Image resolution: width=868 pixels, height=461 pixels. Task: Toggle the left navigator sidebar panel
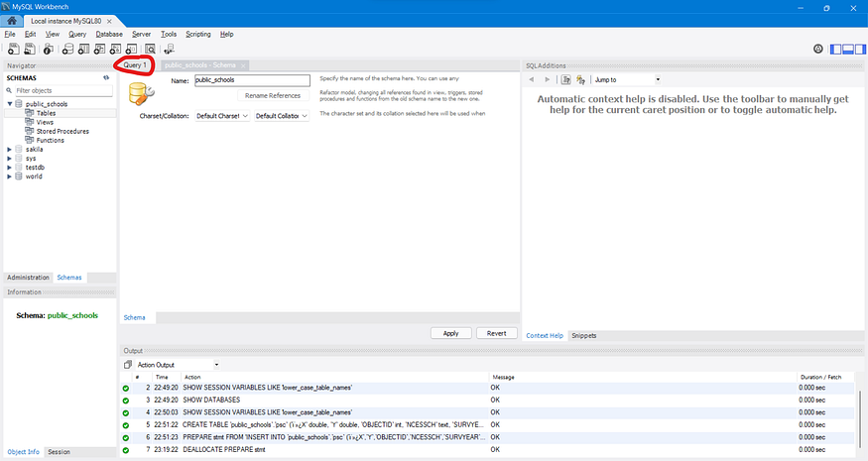click(x=836, y=50)
